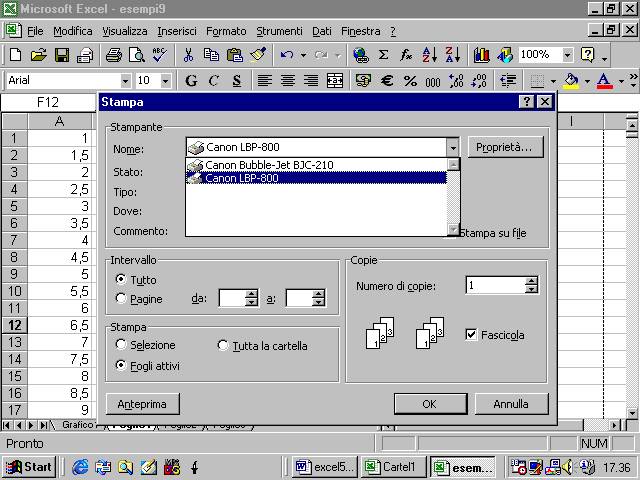Expand the font size dropdown
This screenshot has height=480, width=640.
point(165,81)
